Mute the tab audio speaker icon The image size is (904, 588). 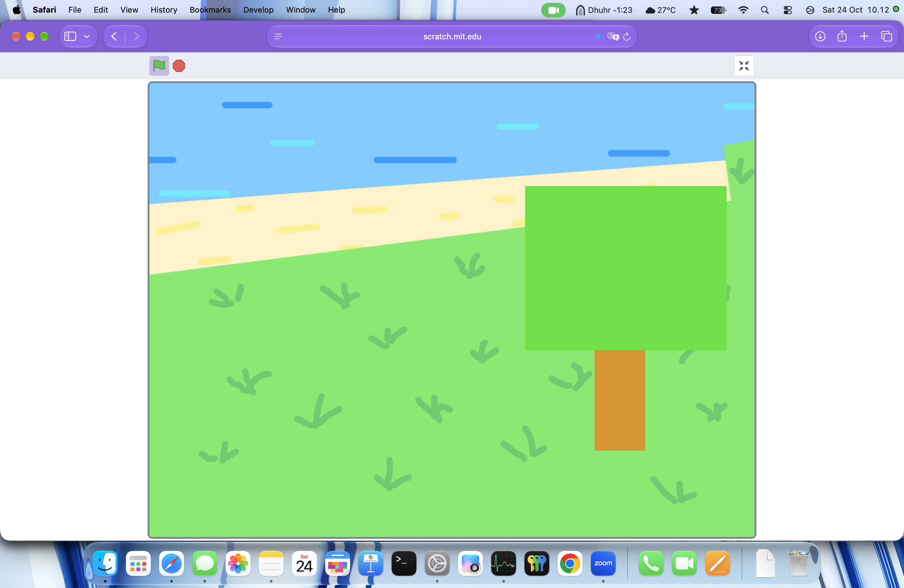[x=599, y=37]
